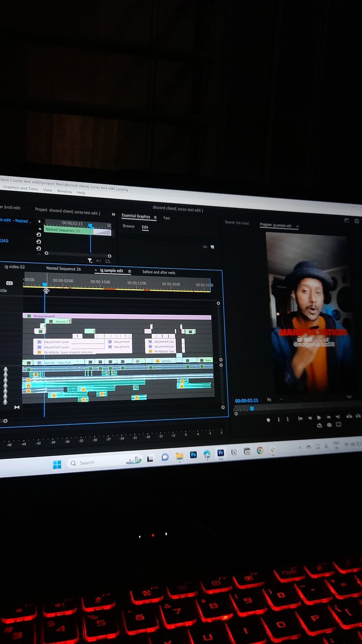Click the Extract button in Program monitor
Image resolution: width=362 pixels, height=644 pixels.
coord(358,415)
